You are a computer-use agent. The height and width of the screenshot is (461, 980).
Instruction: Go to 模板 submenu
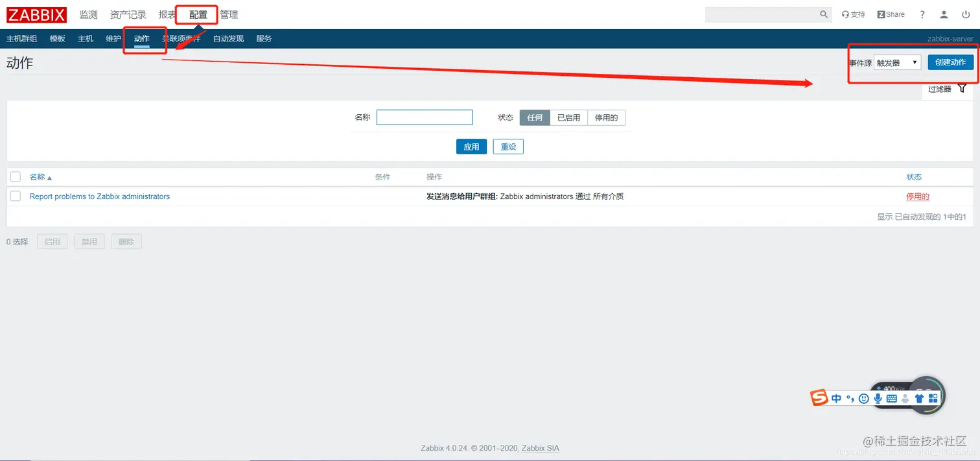(58, 39)
